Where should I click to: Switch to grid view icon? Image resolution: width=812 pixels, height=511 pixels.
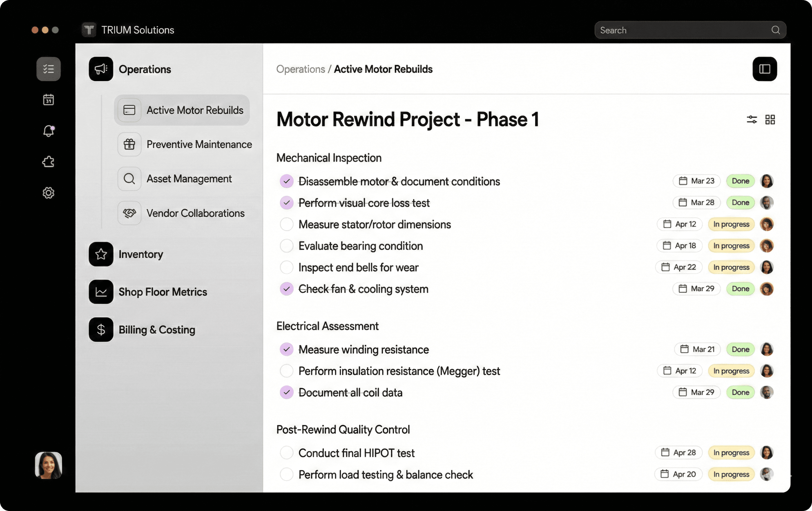(x=770, y=119)
